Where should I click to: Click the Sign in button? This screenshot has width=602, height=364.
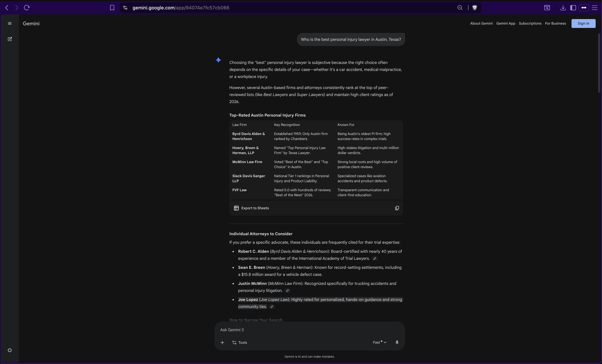point(583,23)
